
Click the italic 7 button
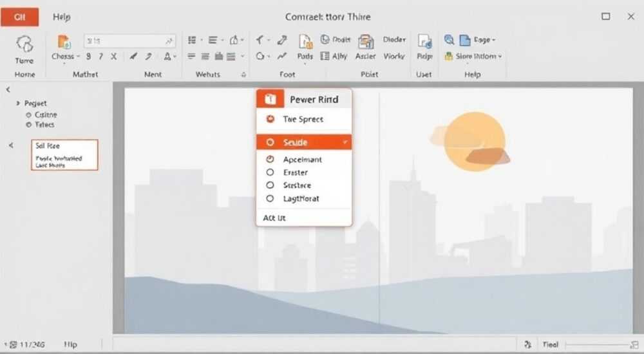pos(101,57)
